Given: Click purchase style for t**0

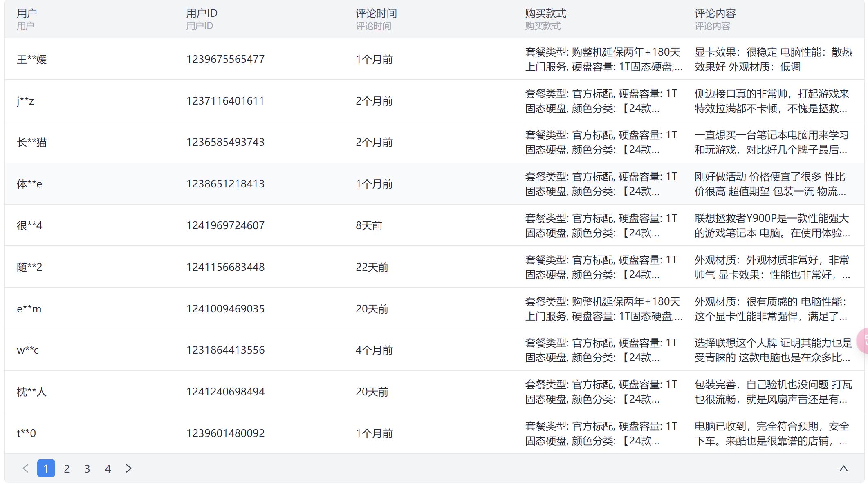Looking at the screenshot, I should point(601,433).
